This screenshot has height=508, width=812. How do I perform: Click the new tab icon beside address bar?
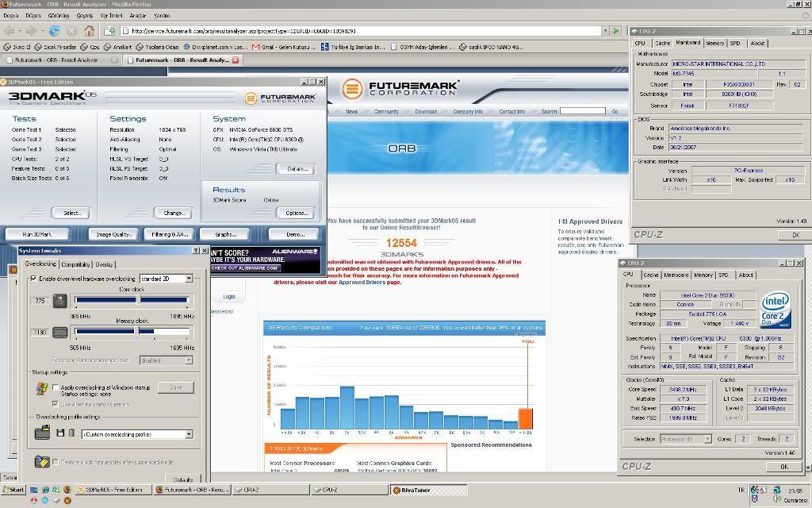[x=109, y=31]
